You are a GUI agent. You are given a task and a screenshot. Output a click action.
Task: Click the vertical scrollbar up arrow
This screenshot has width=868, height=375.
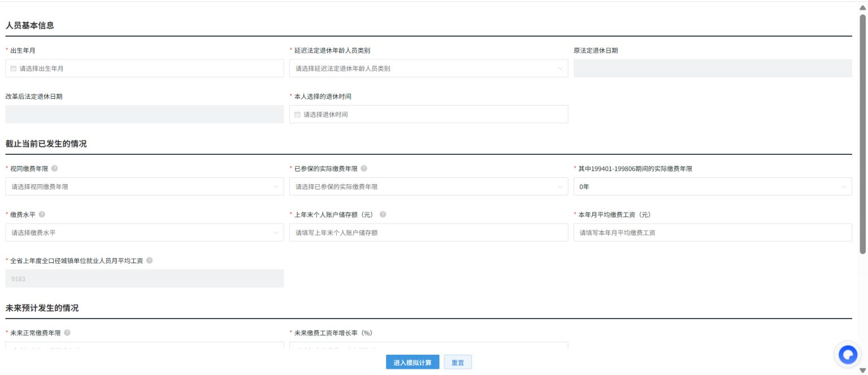(862, 7)
